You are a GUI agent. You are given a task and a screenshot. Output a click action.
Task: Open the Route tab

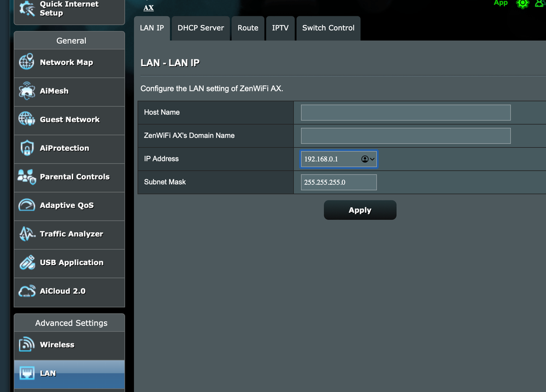tap(248, 28)
